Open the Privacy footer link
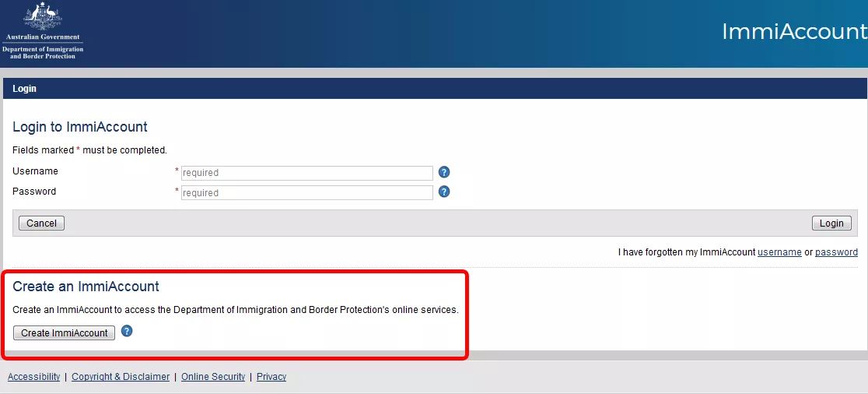The image size is (868, 394). pos(271,377)
